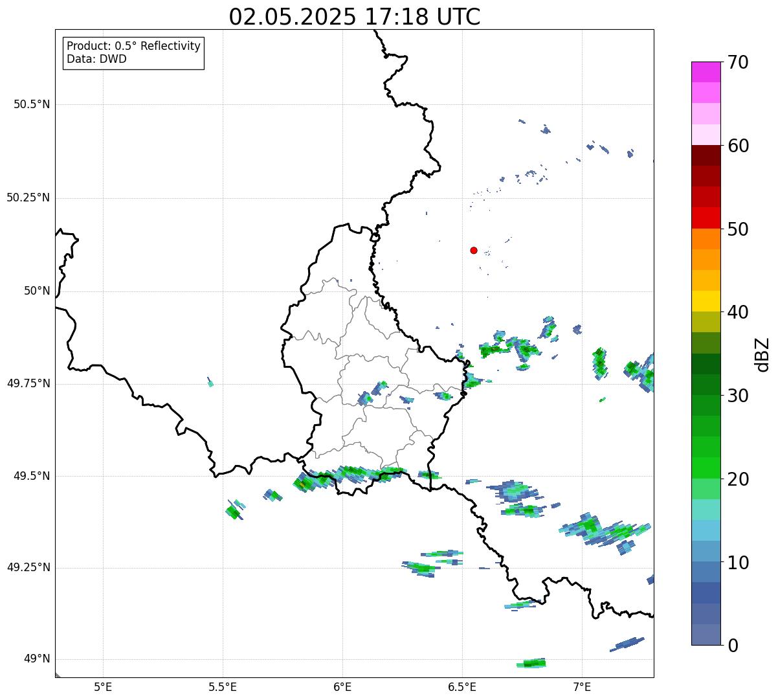778x700 pixels.
Task: Click the yellow colorbar segment above 40
Action: (706, 301)
